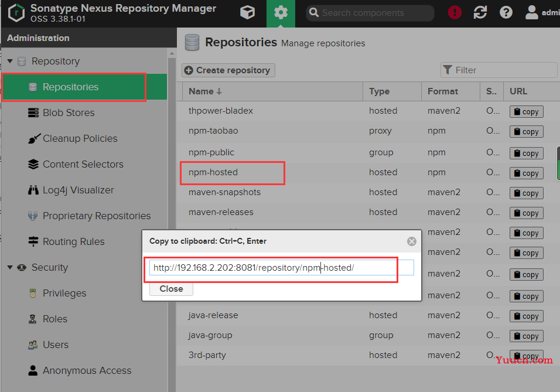Open the red system alert icon
The width and height of the screenshot is (560, 392).
pos(455,12)
